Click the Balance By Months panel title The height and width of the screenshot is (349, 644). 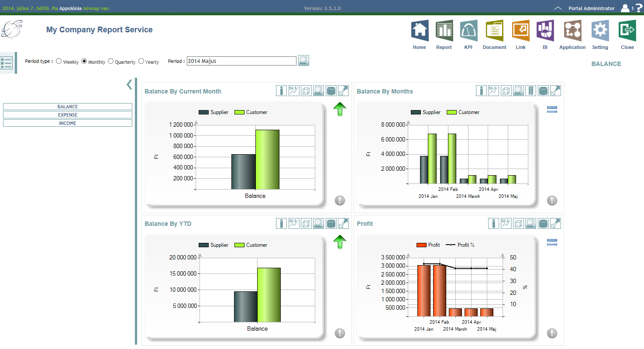(x=385, y=91)
